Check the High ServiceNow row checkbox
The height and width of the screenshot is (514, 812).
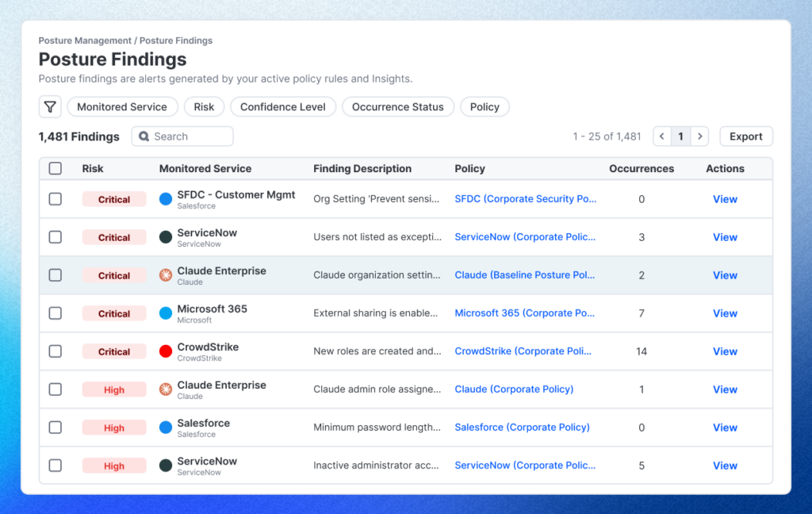pos(56,466)
